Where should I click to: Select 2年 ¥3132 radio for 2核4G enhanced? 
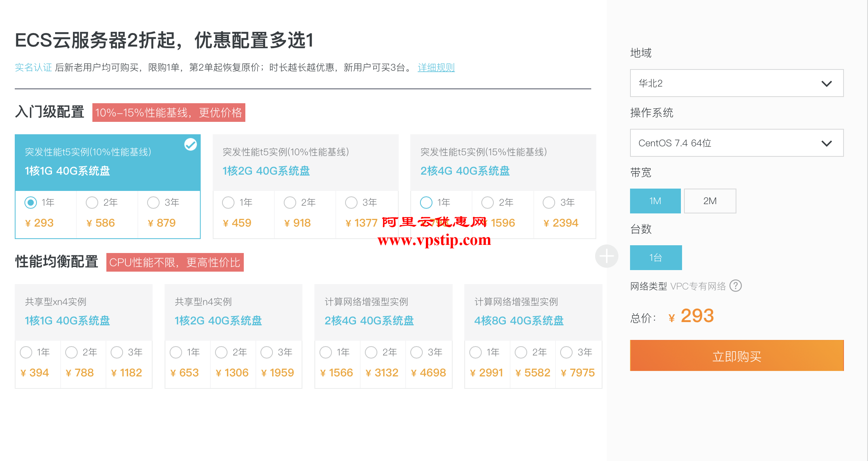click(371, 352)
